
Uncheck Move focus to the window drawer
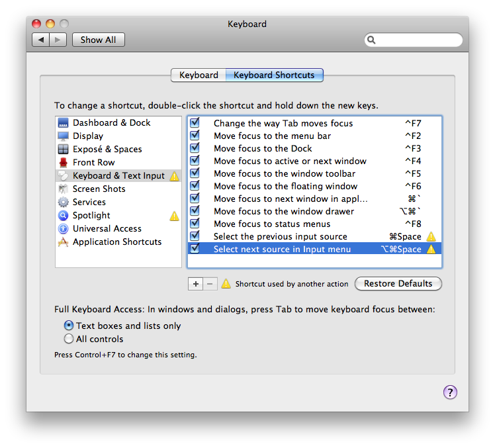pos(195,210)
